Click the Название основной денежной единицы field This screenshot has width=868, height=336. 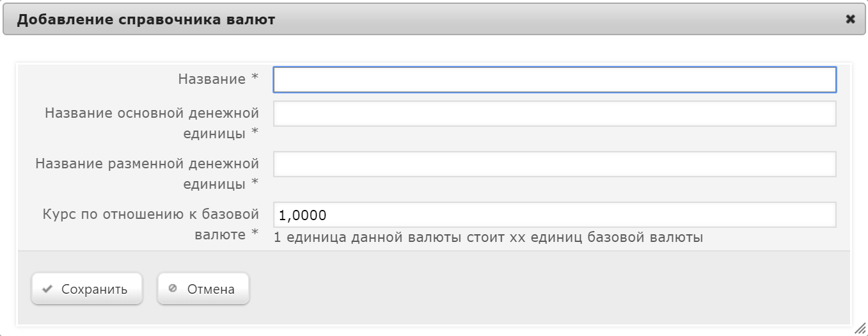(x=555, y=114)
